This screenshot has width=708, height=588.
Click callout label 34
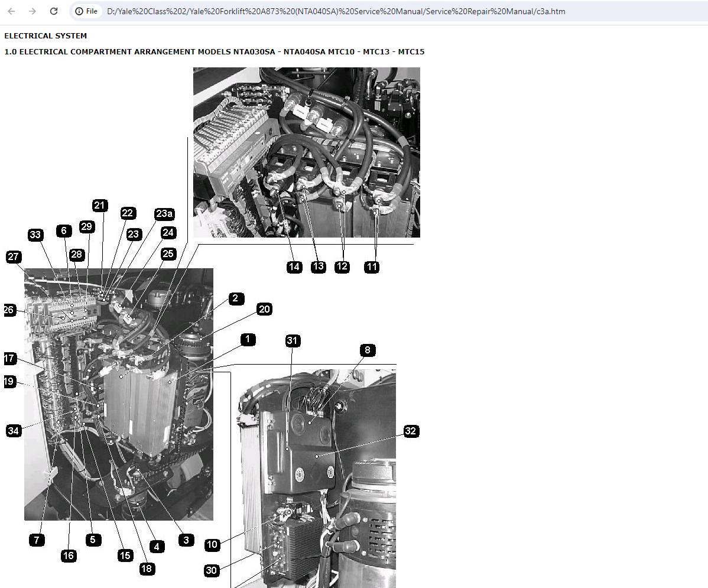coord(14,430)
